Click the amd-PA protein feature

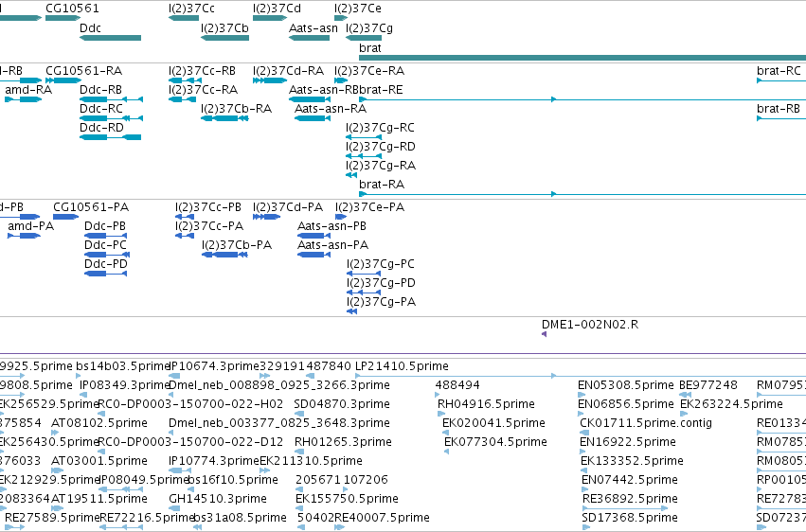(x=24, y=236)
